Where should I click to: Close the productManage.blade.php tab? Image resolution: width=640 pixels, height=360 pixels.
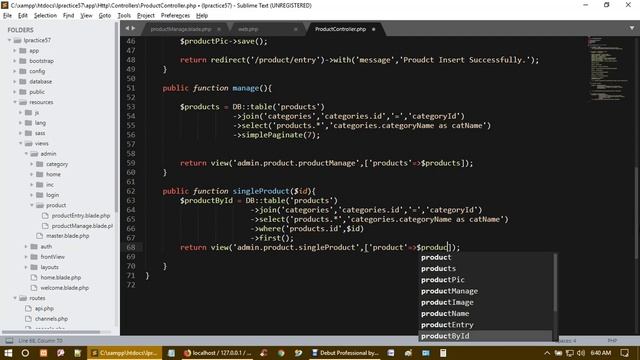click(x=219, y=29)
